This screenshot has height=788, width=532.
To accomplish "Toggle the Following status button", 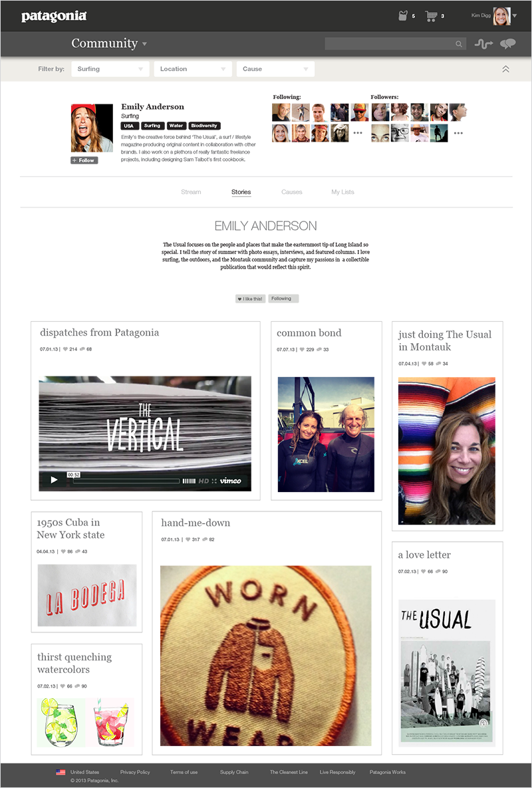I will [x=283, y=299].
